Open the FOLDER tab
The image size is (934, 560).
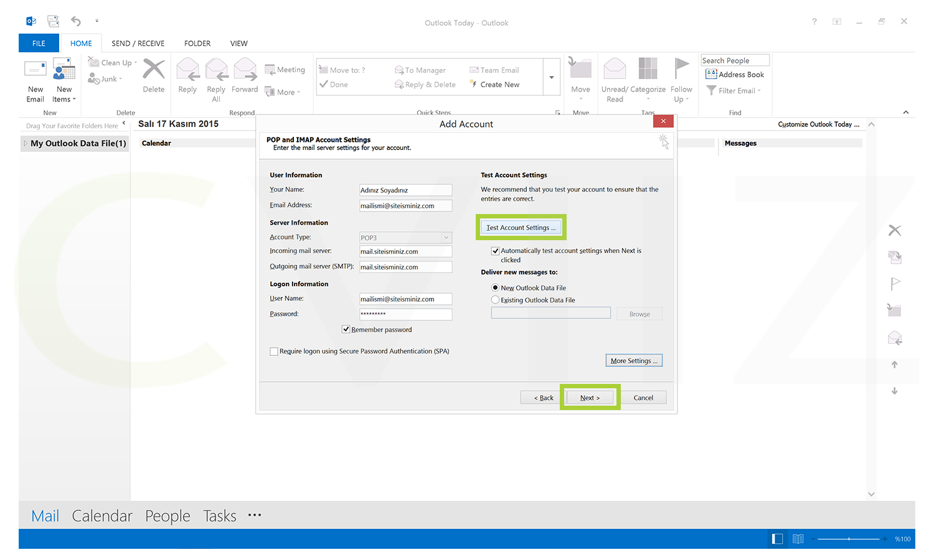(197, 43)
